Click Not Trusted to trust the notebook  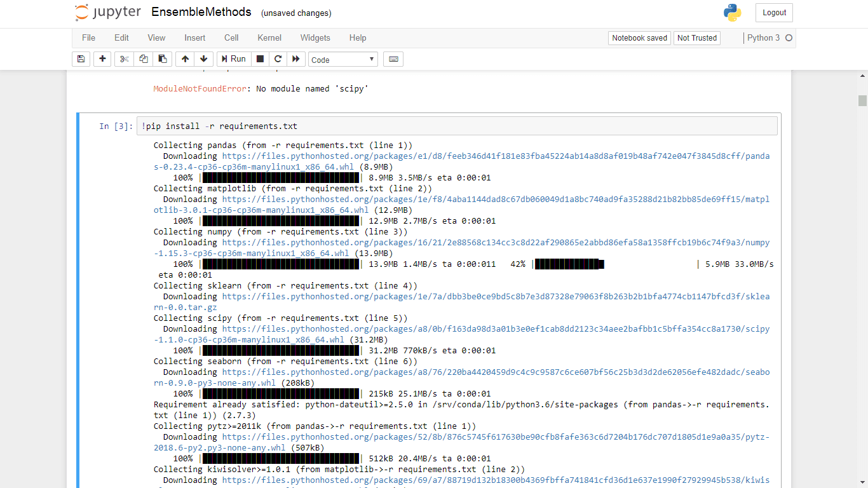[696, 38]
